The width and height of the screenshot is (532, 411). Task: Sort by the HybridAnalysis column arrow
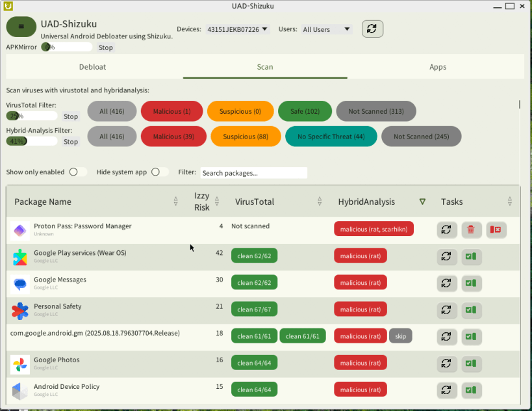pos(422,202)
